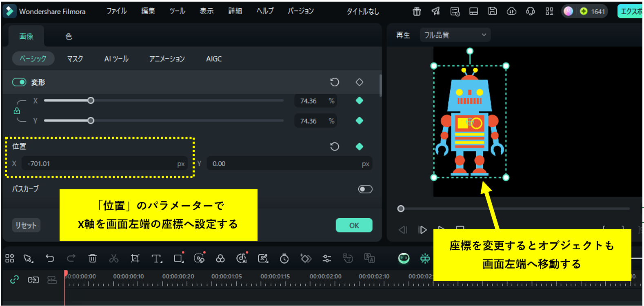Click the エクスポート export button
Screen dimensions: 644x306
pyautogui.click(x=630, y=11)
